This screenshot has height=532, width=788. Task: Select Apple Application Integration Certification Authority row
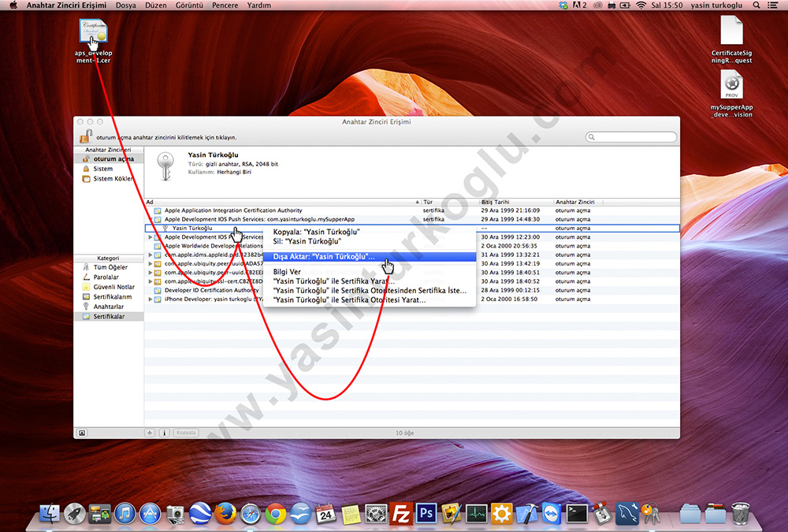411,210
